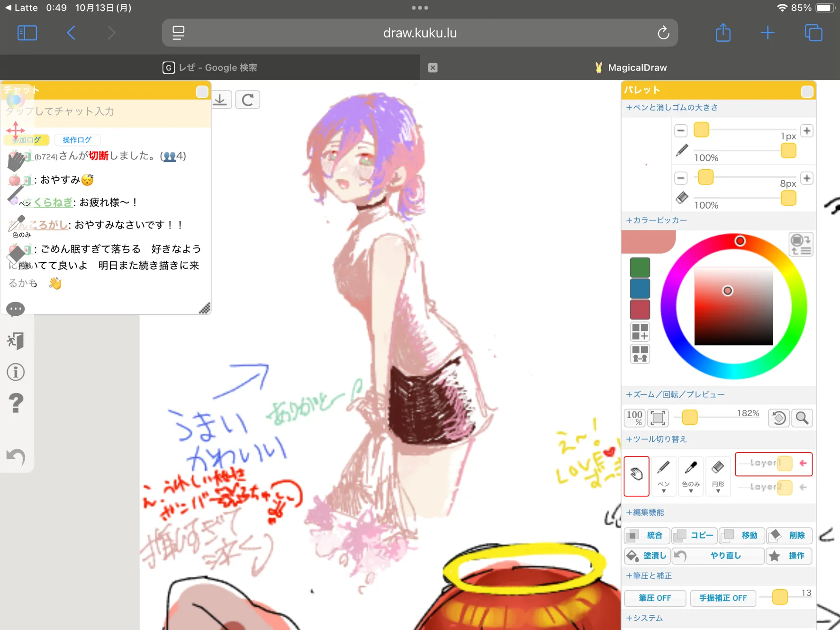Pick the blue palette swatch
840x630 pixels.
click(640, 288)
